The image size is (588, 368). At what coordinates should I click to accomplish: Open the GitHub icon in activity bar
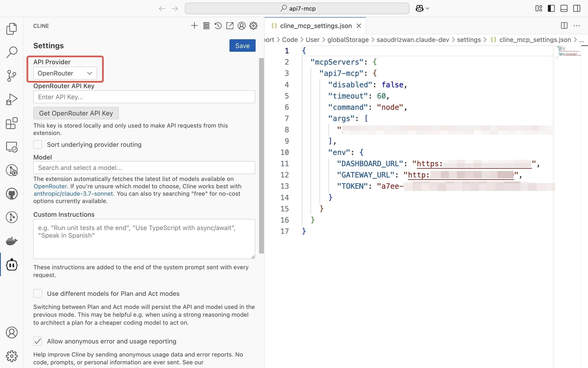[12, 194]
